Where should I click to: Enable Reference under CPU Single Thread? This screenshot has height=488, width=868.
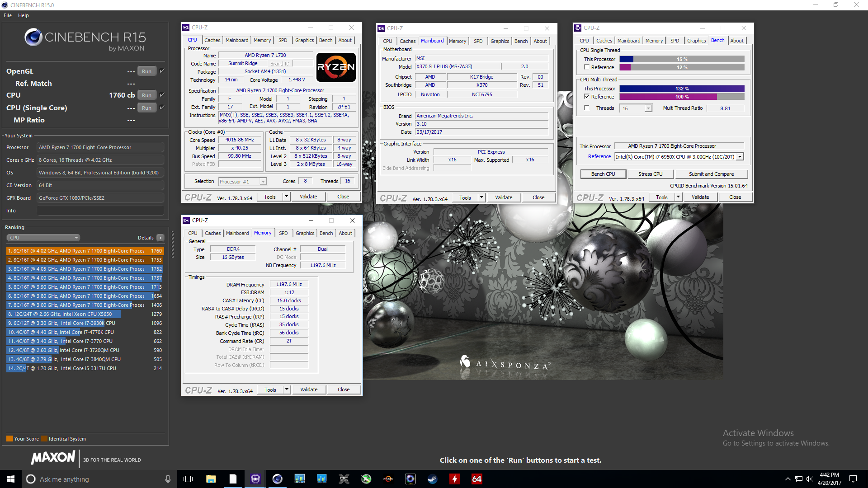tap(587, 67)
